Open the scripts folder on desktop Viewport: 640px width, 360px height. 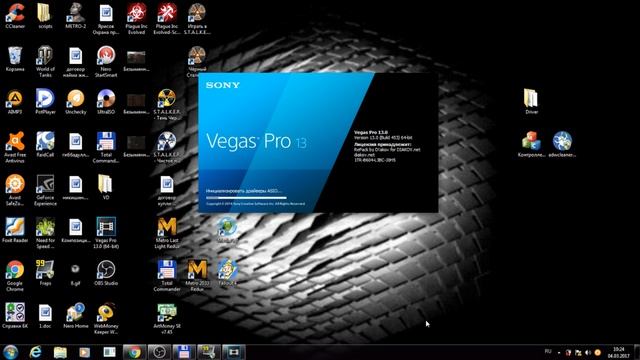tap(45, 16)
